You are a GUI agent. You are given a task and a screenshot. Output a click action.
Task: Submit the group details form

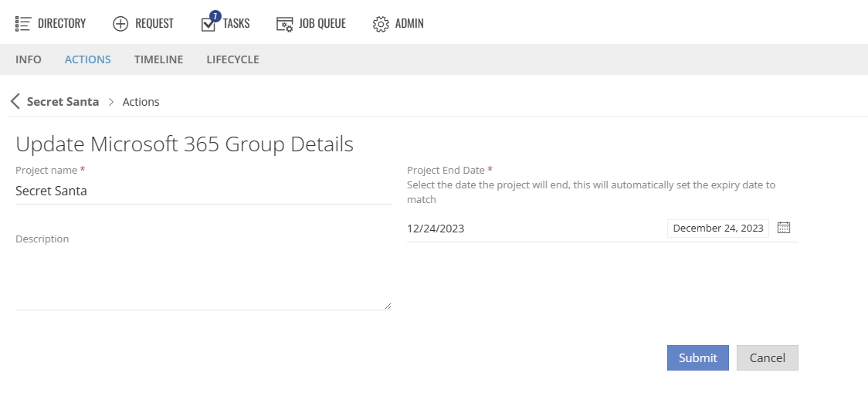[697, 357]
